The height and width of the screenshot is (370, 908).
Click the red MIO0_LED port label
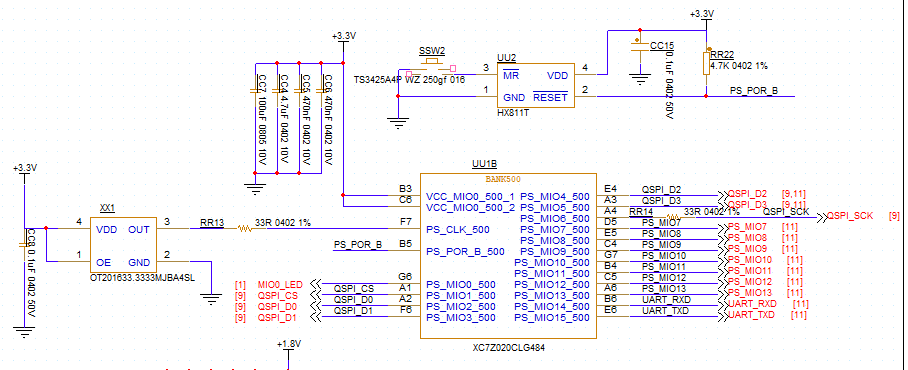[280, 285]
